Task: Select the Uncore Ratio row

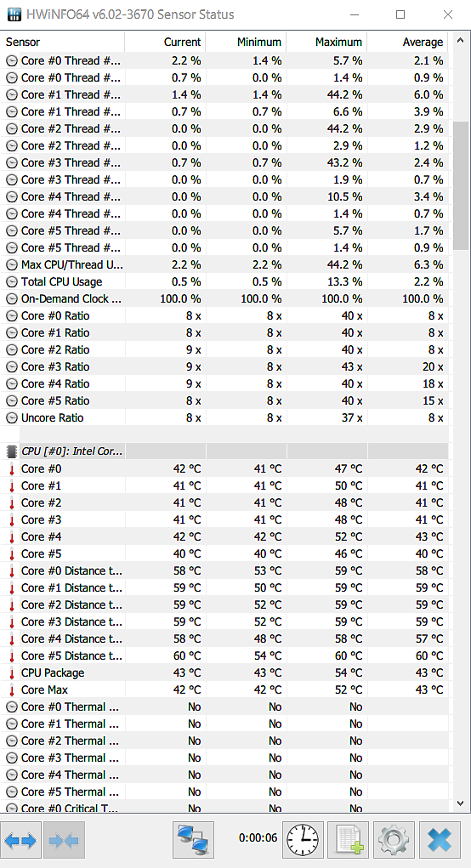Action: [224, 417]
